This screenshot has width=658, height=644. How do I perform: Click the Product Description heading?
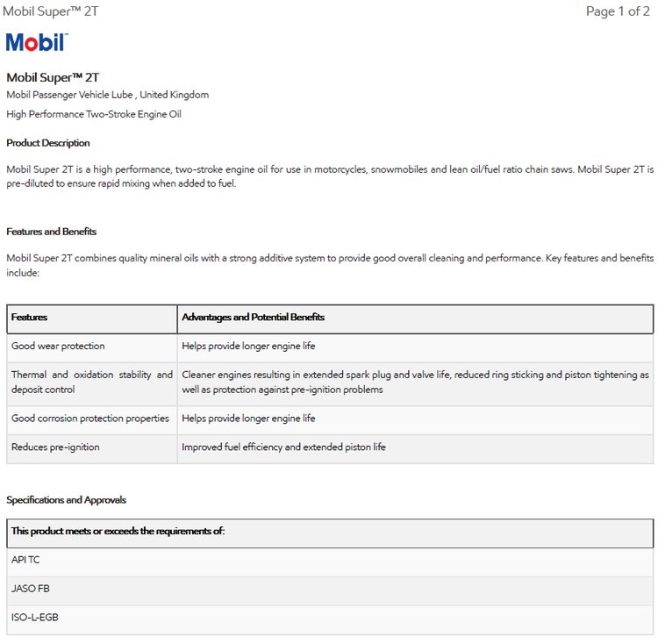point(48,143)
